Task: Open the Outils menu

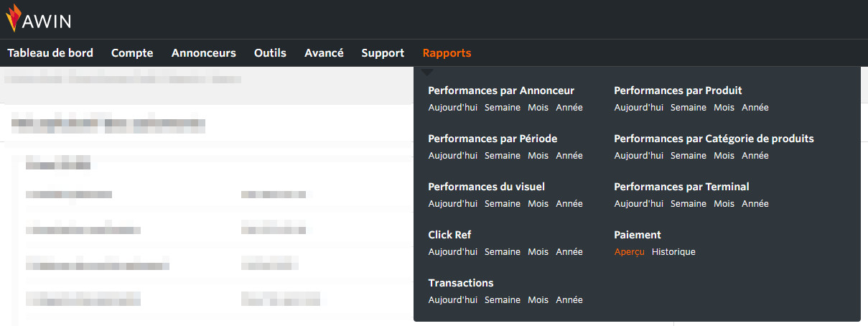Action: click(x=270, y=53)
